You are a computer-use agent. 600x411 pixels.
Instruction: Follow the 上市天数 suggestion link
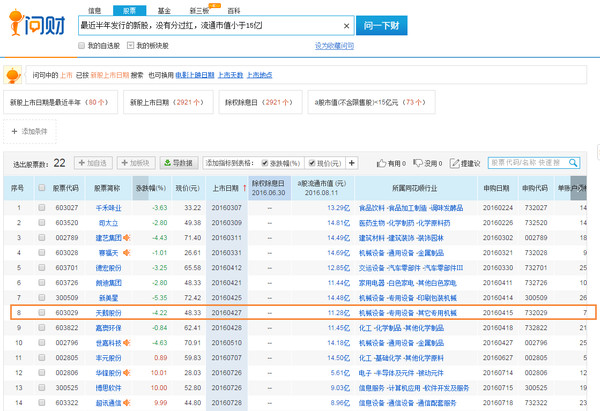[230, 75]
